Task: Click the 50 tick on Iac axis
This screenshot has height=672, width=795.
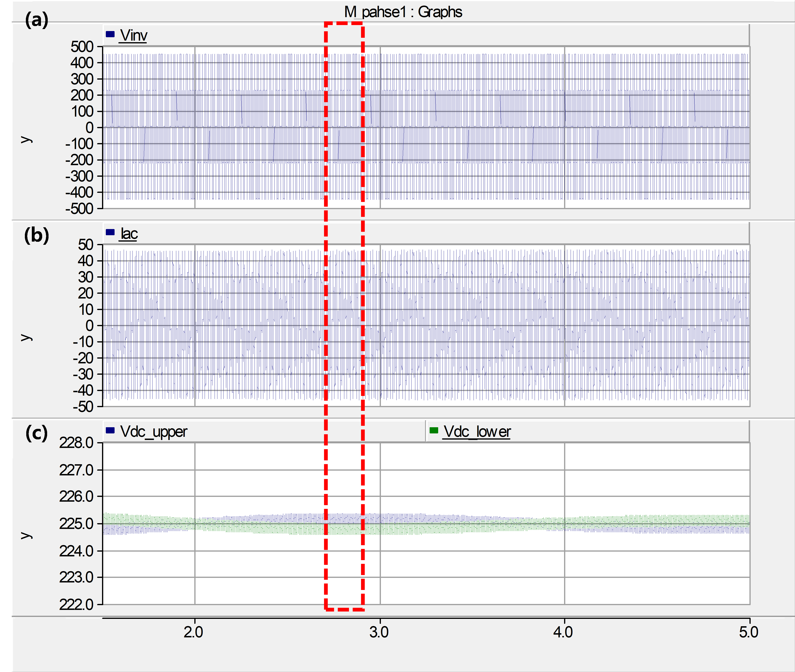Action: click(86, 245)
